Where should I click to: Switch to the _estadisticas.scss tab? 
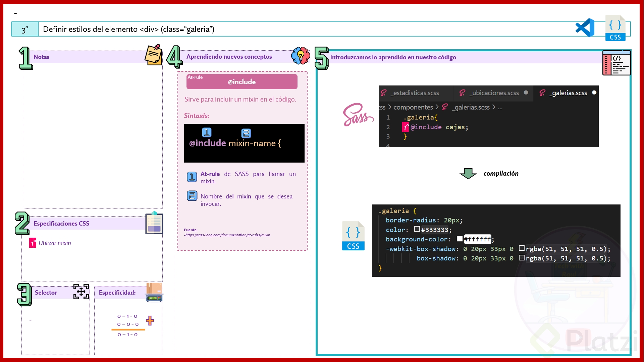click(x=415, y=93)
